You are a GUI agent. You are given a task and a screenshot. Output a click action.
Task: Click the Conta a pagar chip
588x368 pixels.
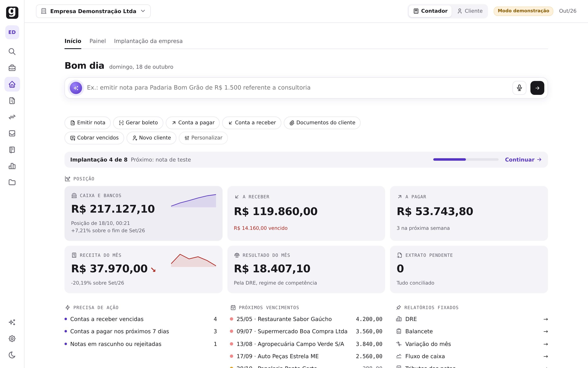193,123
